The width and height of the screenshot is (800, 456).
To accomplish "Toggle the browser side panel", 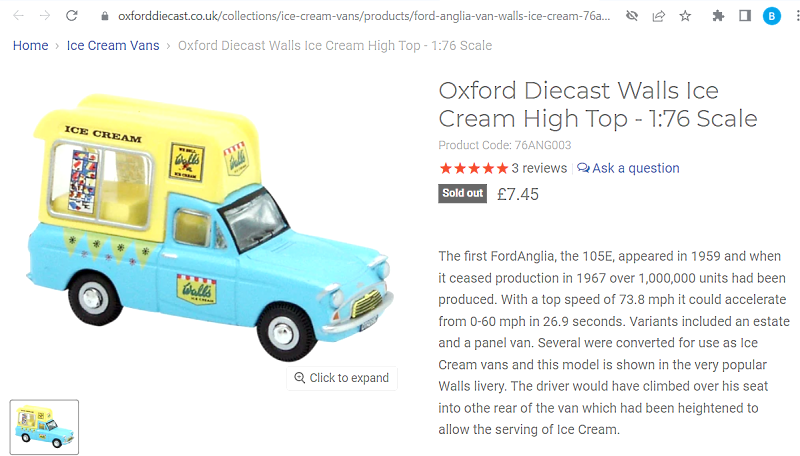I will coord(744,16).
